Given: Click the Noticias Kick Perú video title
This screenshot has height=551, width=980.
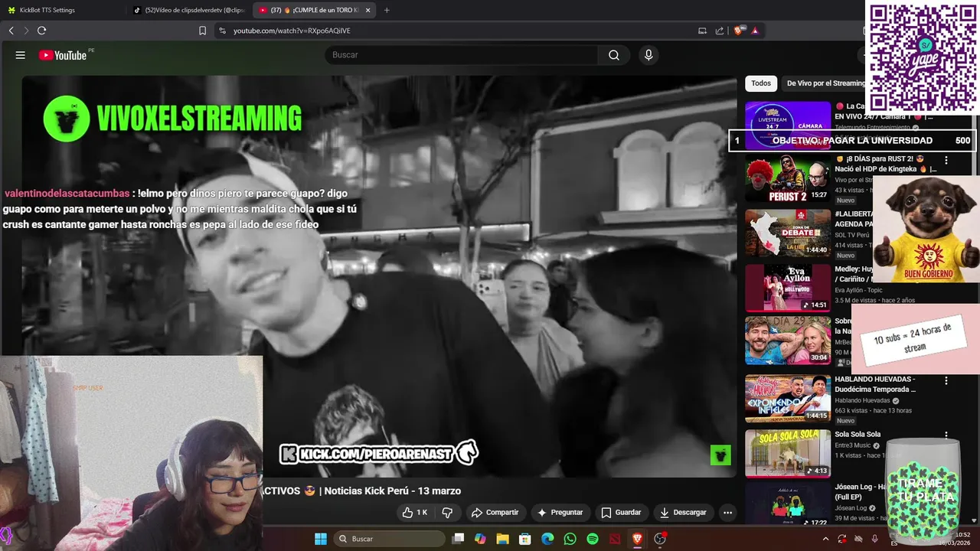Looking at the screenshot, I should tap(361, 491).
